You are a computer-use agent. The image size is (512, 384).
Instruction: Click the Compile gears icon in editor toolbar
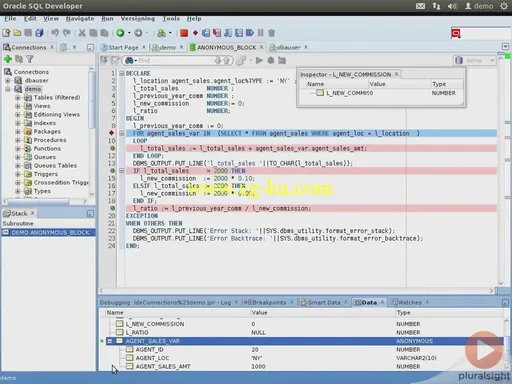click(241, 60)
